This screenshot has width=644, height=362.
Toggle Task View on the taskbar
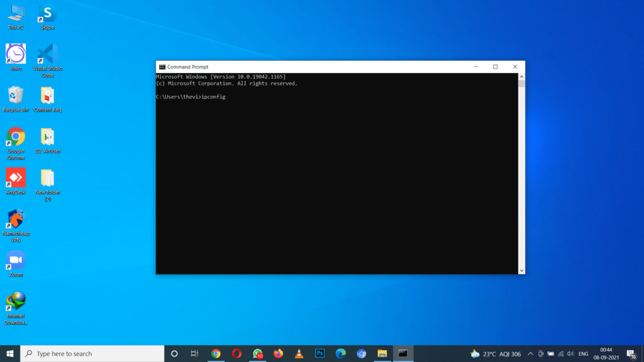194,353
